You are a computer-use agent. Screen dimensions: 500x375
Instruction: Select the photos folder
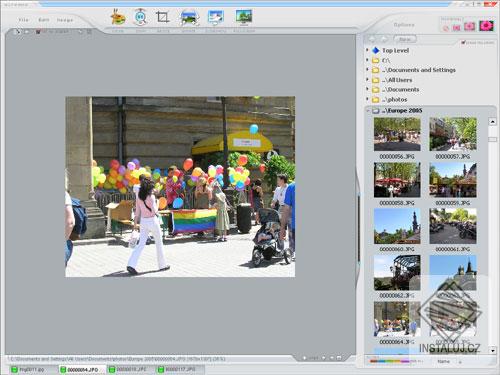pyautogui.click(x=395, y=99)
